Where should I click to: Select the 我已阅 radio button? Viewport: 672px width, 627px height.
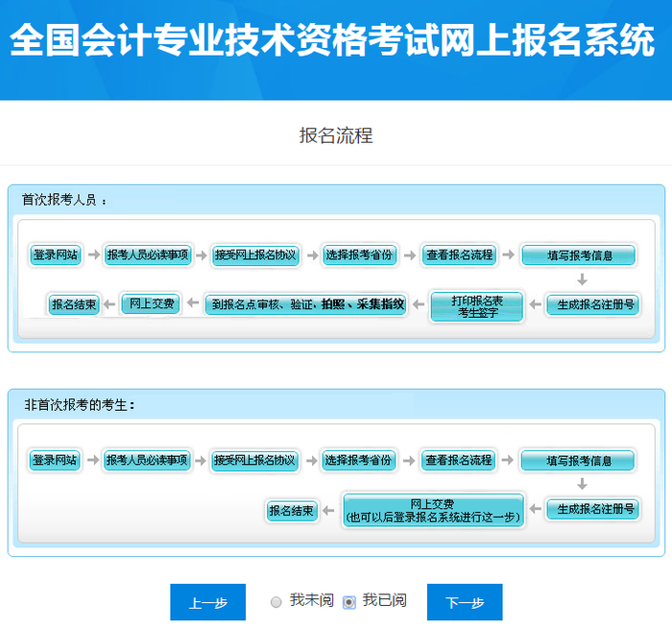tap(349, 602)
